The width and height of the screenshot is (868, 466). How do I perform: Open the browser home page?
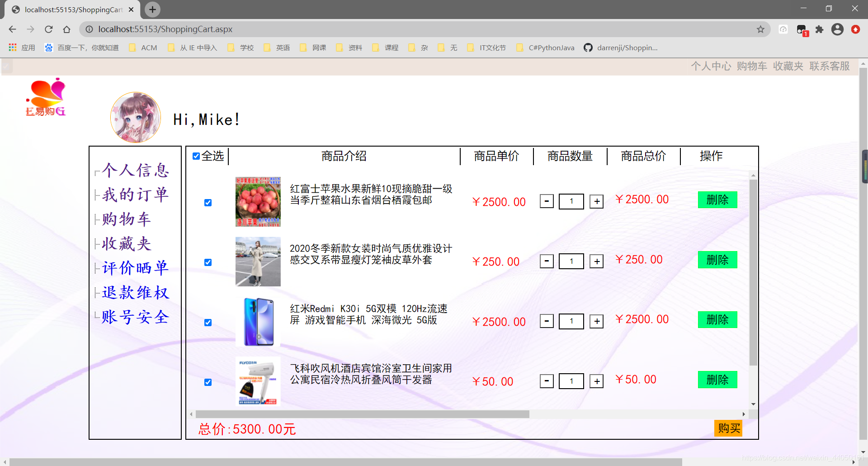pos(66,29)
